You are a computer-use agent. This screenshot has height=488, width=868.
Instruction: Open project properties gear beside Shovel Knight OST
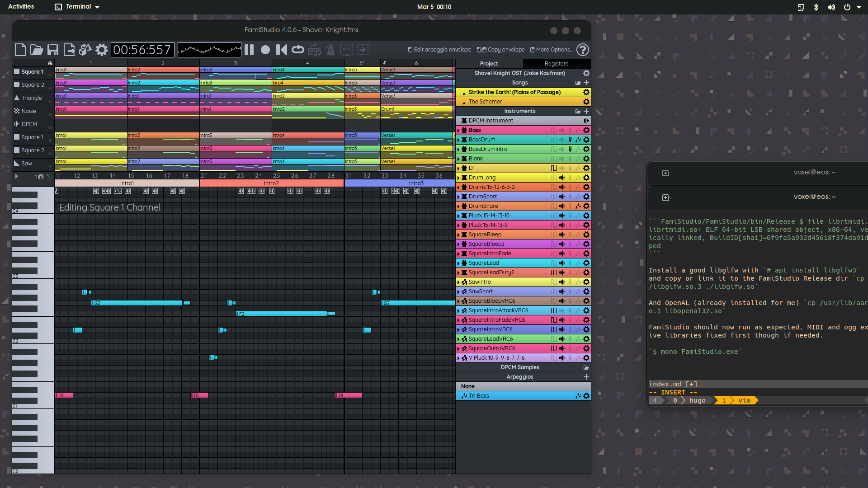point(586,73)
